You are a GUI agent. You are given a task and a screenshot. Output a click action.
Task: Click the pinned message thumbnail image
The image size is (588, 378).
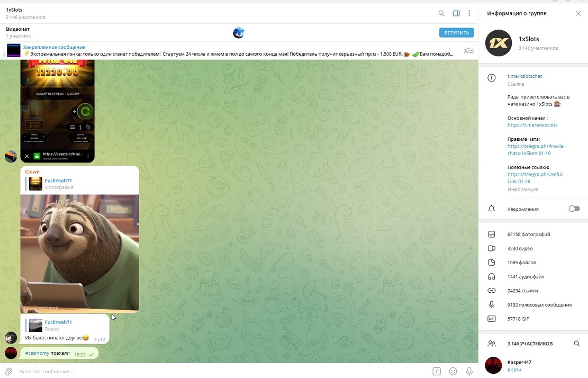tap(14, 50)
